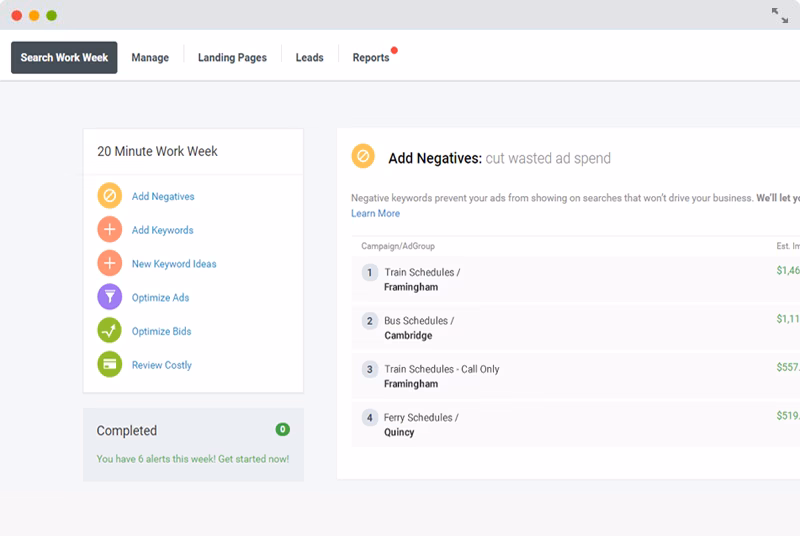The width and height of the screenshot is (800, 536).
Task: Click the expand fullscreen arrows icon
Action: [780, 15]
